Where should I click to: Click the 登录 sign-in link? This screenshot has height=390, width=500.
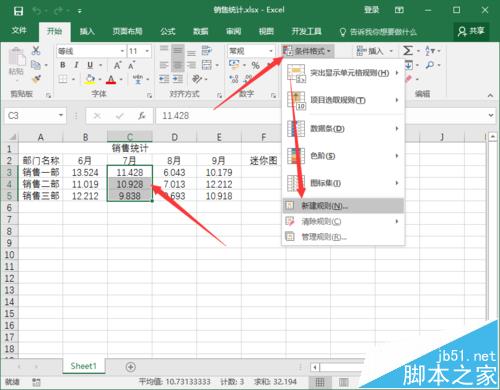(372, 10)
